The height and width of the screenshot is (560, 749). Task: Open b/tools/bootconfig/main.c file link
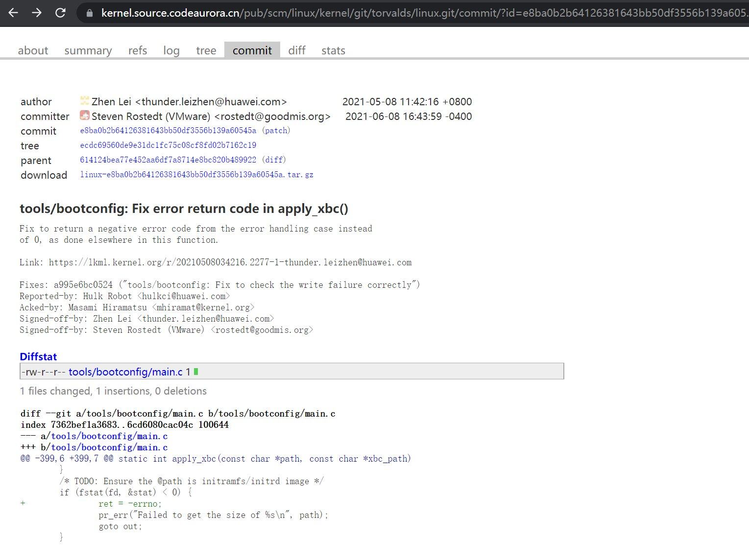[109, 447]
